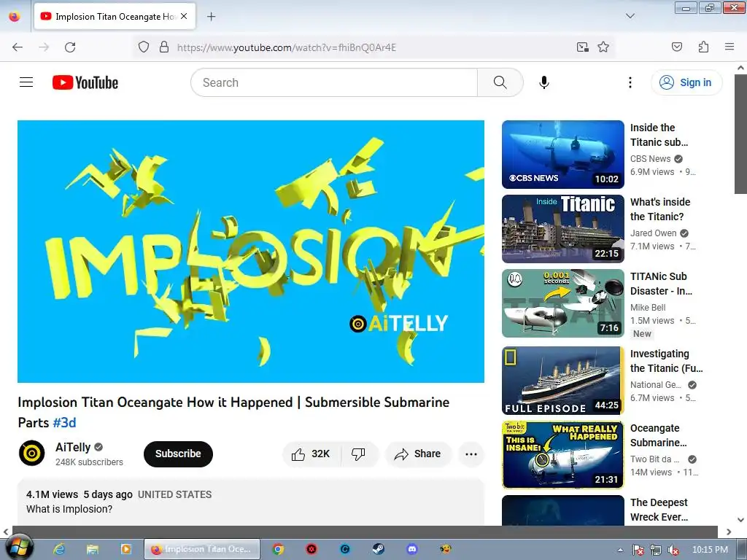Open a new tab with plus
Viewport: 747px width, 560px height.
point(211,17)
